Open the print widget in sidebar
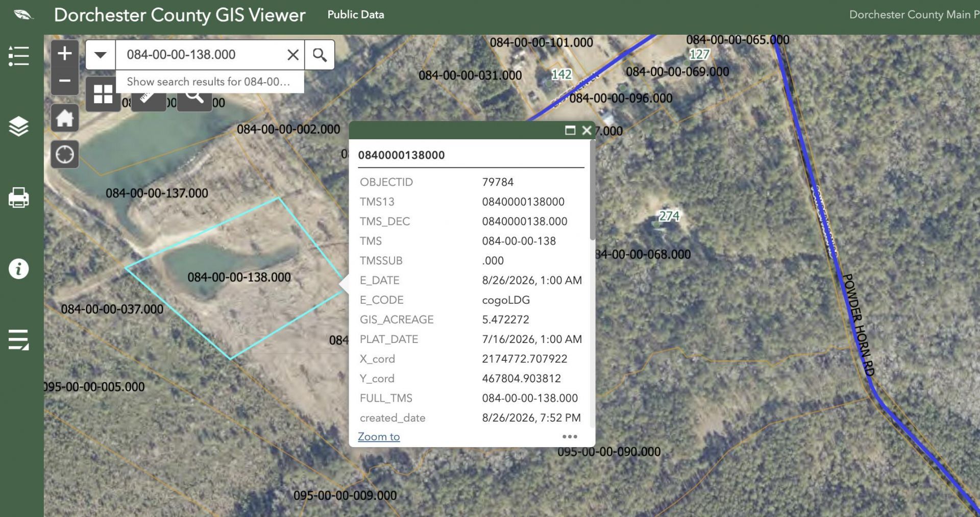 18,198
